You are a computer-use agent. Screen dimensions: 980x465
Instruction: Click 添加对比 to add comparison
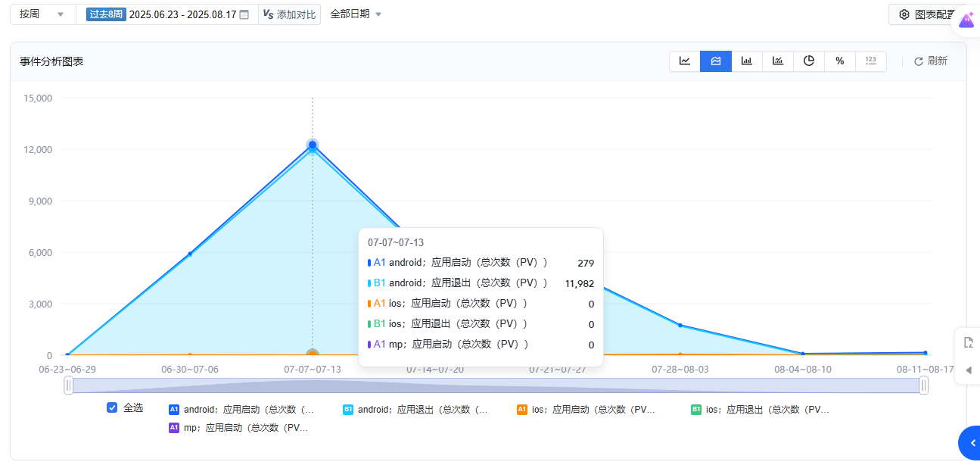click(289, 14)
